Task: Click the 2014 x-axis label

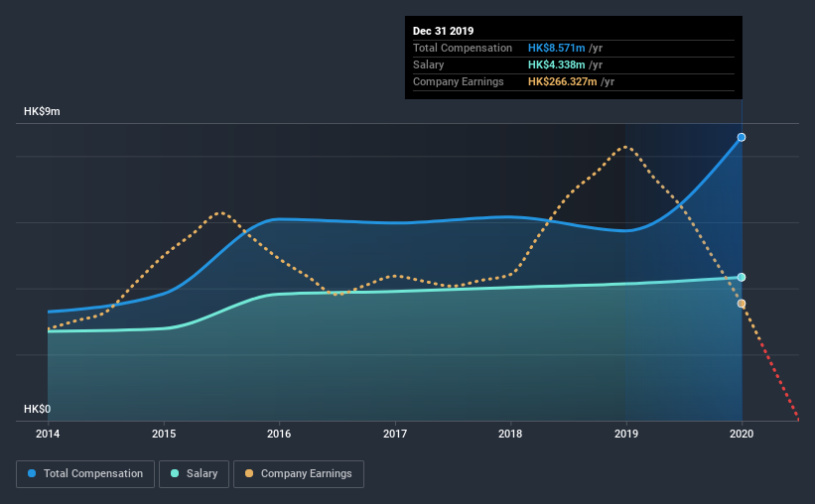Action: tap(48, 434)
